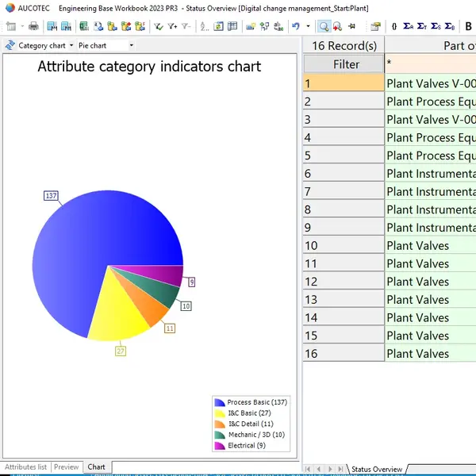Select the Status Overview sheet tab
Viewport: 476px width, 476px height.
pos(377,470)
